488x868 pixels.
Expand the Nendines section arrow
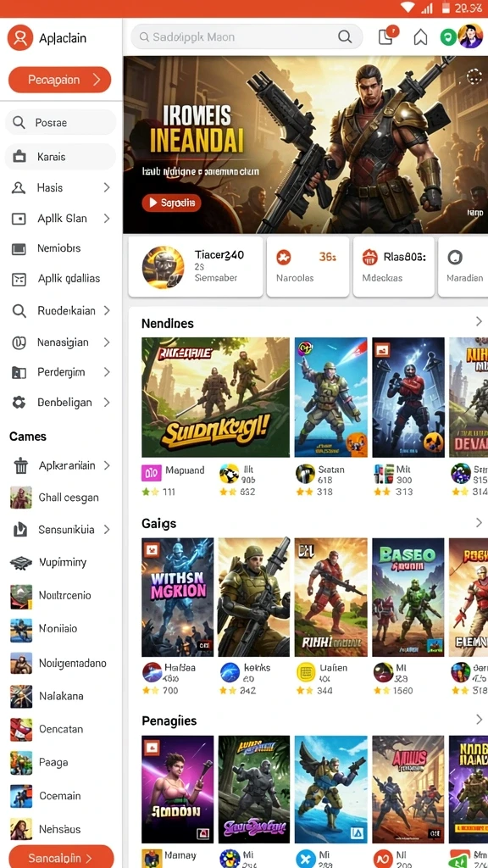pos(479,321)
